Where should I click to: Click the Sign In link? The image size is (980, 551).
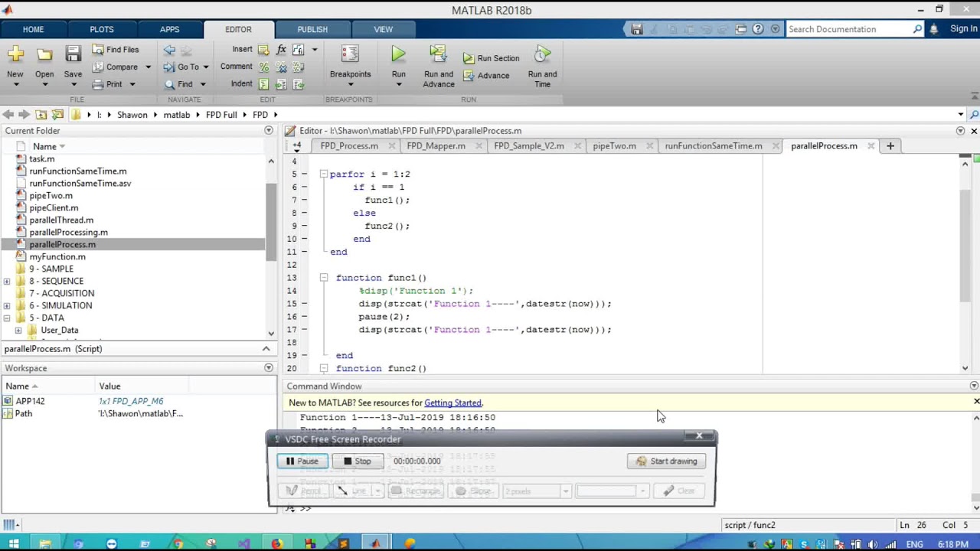click(963, 29)
